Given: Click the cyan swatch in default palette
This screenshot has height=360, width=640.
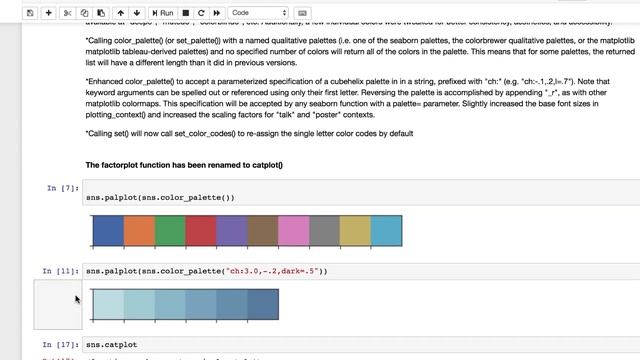Looking at the screenshot, I should pyautogui.click(x=387, y=231).
